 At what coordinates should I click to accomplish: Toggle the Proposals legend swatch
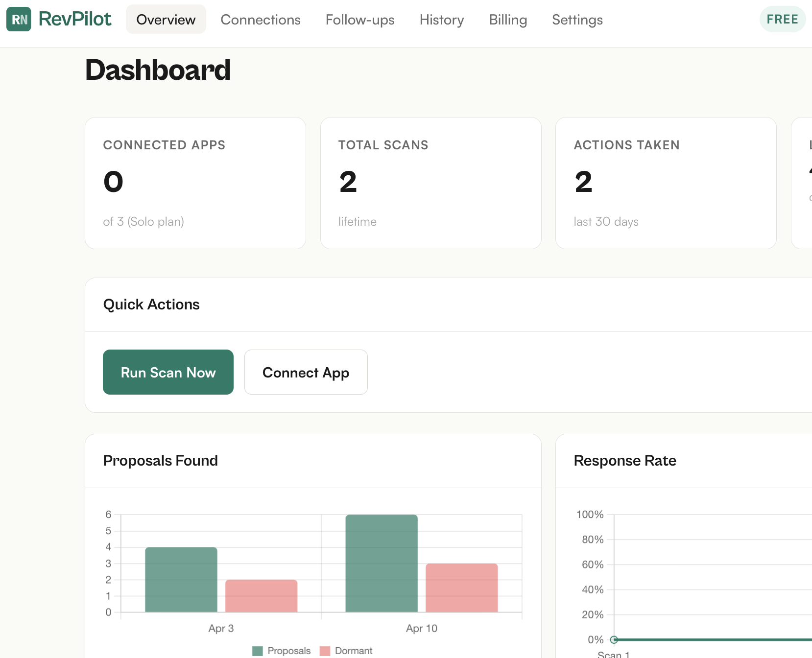click(x=258, y=651)
